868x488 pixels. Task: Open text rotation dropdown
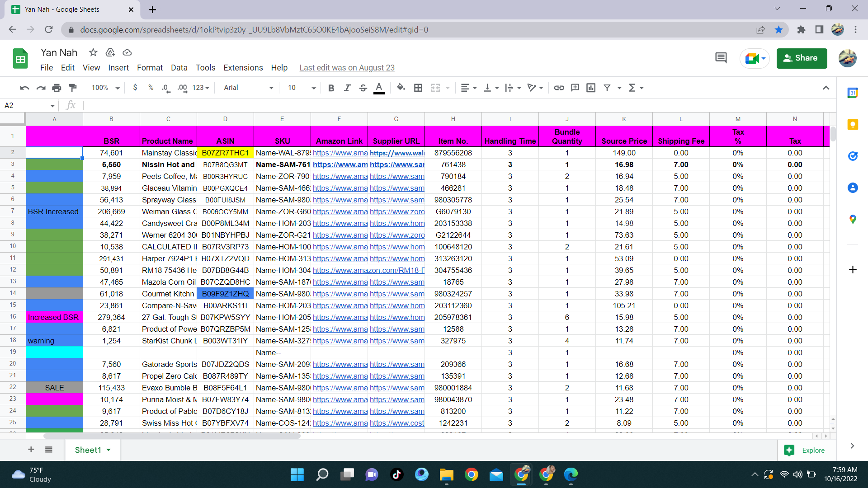535,88
